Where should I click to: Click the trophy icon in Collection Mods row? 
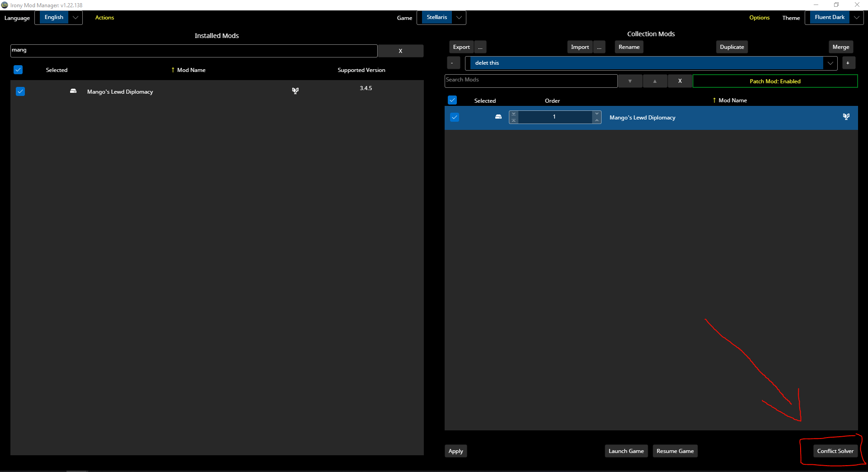(846, 117)
